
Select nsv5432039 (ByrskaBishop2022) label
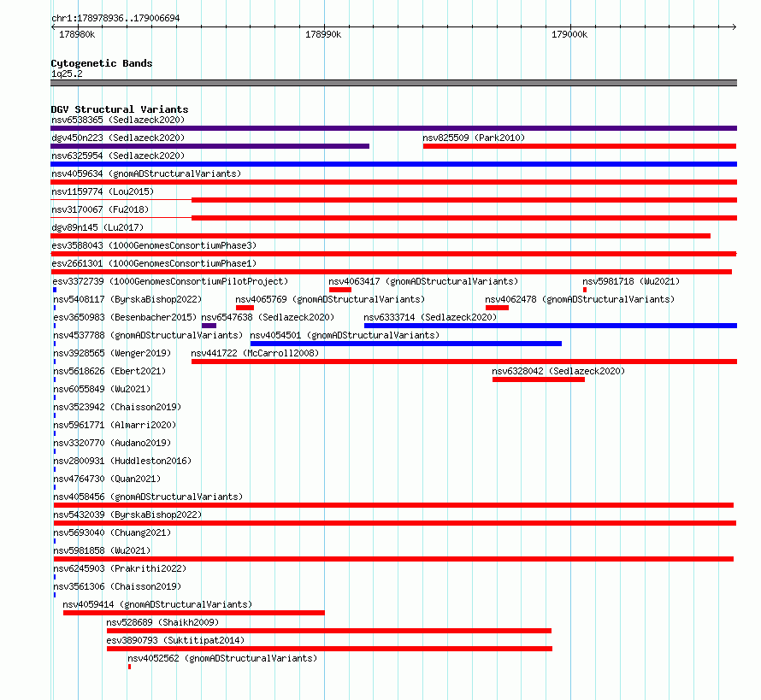pos(127,515)
